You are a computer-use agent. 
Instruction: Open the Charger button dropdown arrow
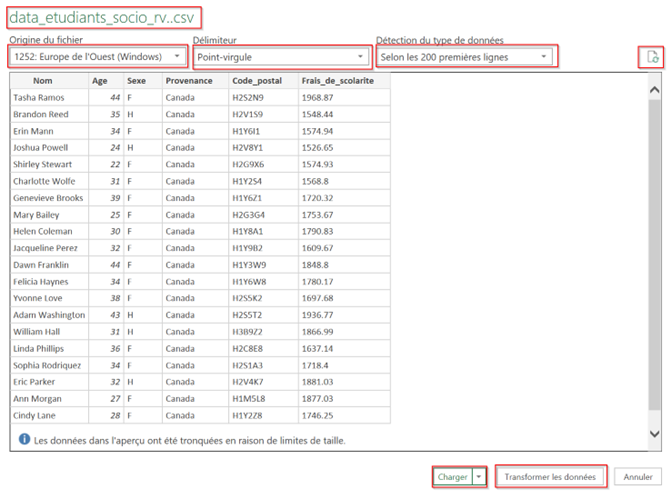click(x=480, y=477)
